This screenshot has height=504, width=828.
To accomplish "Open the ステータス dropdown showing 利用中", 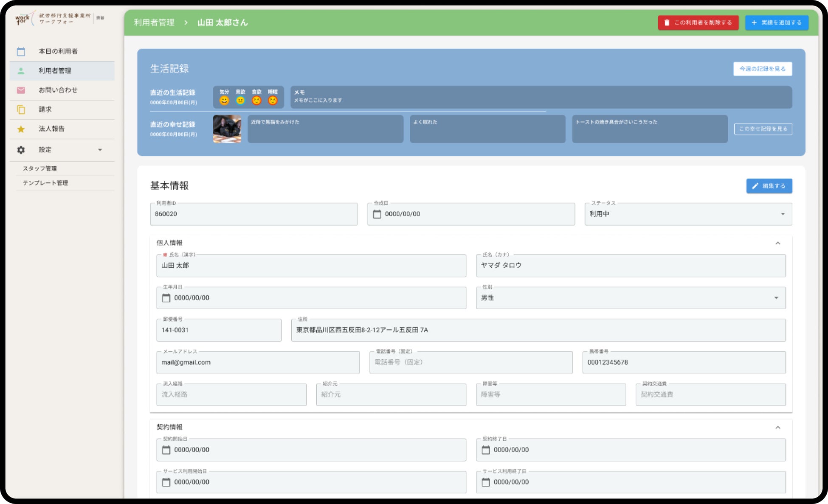I will click(x=687, y=214).
